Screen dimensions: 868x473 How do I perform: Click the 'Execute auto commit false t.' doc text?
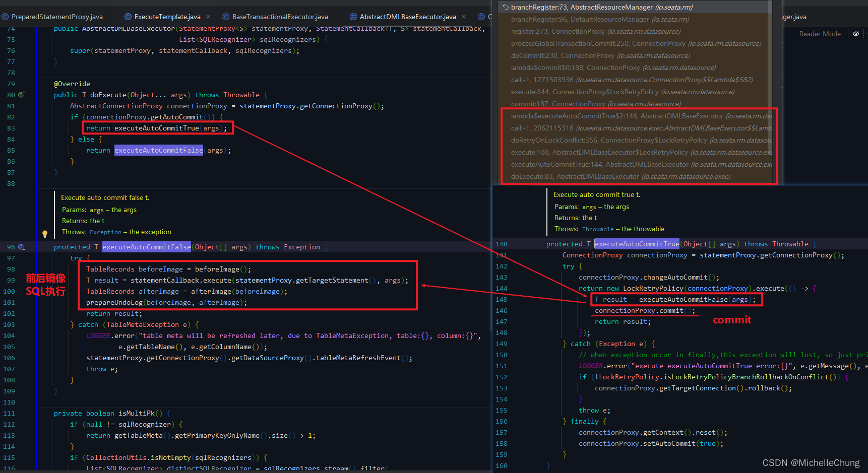pyautogui.click(x=105, y=197)
